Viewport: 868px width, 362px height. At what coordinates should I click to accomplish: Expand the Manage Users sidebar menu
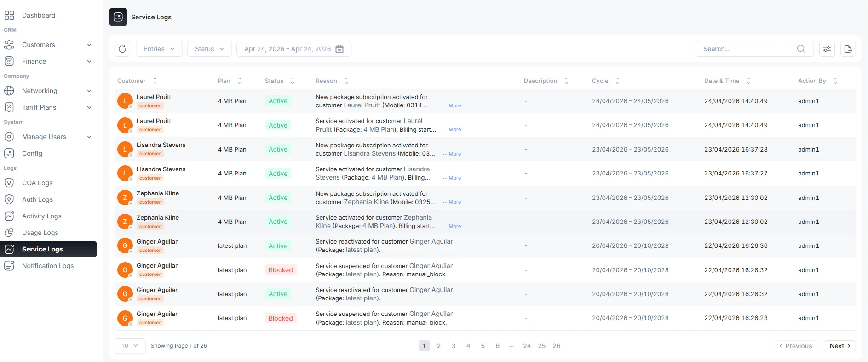click(x=89, y=137)
